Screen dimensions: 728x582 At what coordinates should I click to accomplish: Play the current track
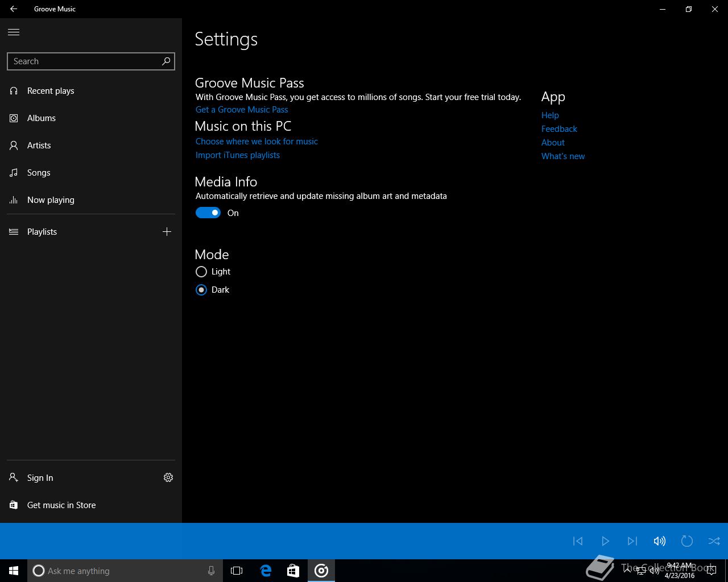[605, 541]
